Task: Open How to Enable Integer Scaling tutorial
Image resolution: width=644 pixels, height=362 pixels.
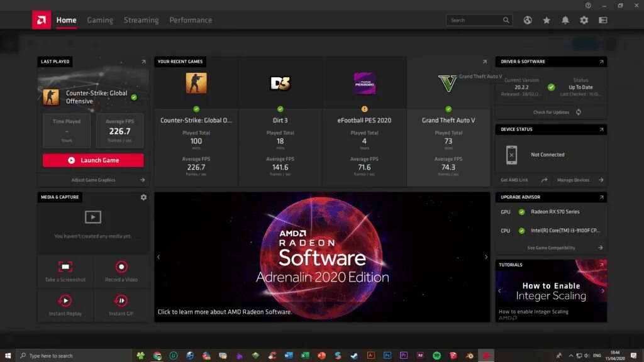Action: (x=551, y=290)
